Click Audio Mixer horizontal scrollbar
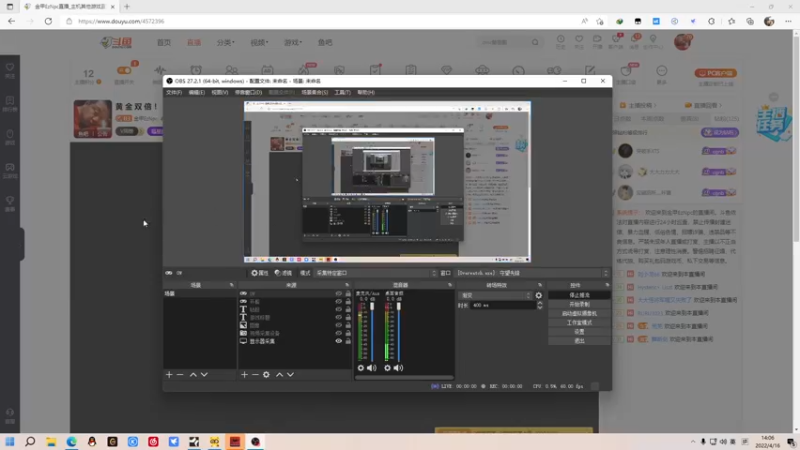Screen dimensions: 800x450 point(404,378)
